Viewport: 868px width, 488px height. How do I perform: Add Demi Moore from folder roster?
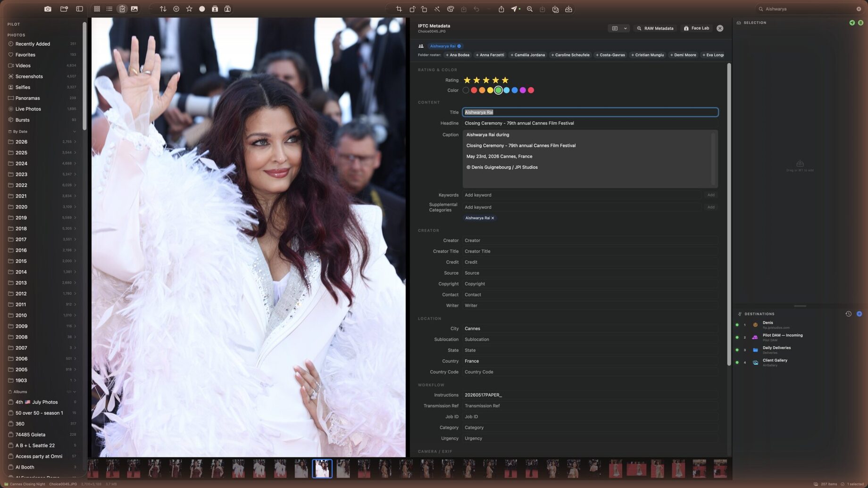(683, 55)
